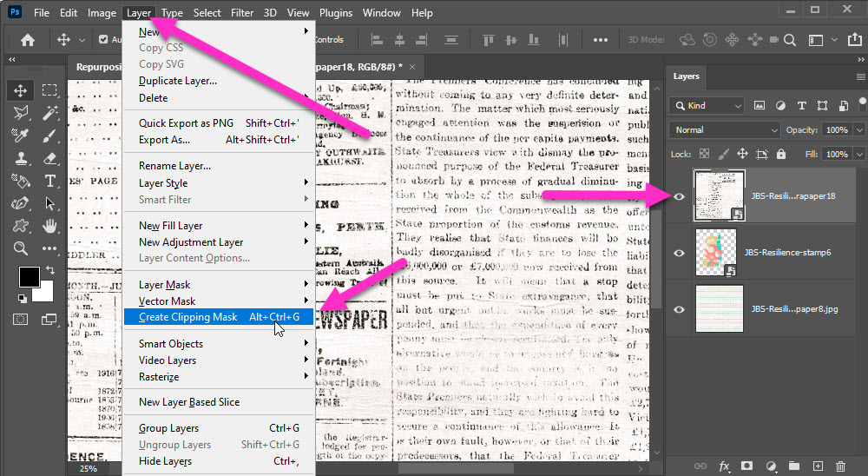Hide the JBS-Resilience-stamp6 layer

[680, 253]
